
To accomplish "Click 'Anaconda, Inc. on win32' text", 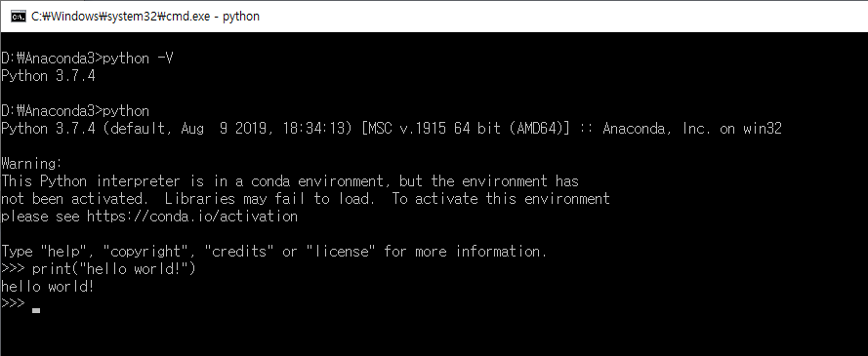I will click(692, 129).
